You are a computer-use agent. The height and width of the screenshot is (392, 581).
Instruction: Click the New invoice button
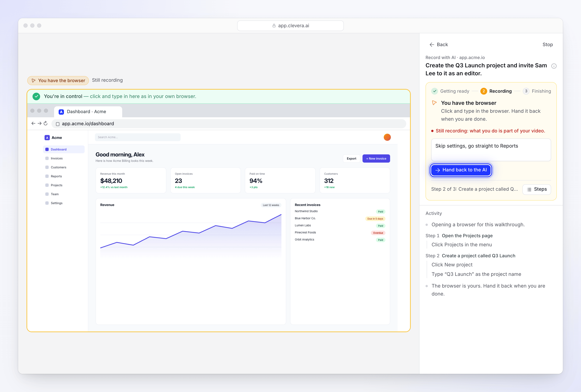(x=376, y=159)
